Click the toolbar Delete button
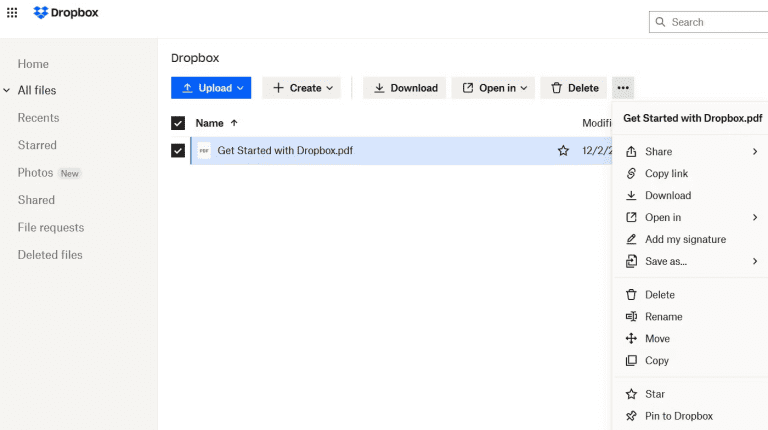The image size is (768, 430). coord(574,88)
